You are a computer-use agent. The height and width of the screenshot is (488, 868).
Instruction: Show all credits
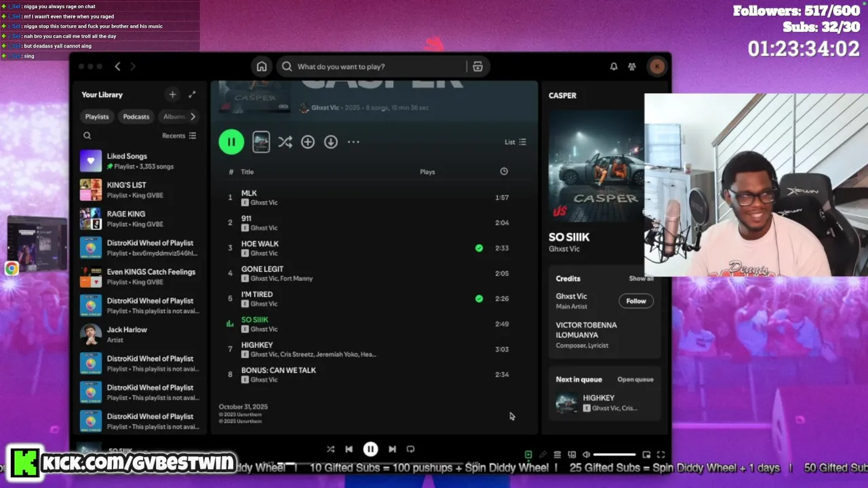pyautogui.click(x=641, y=279)
